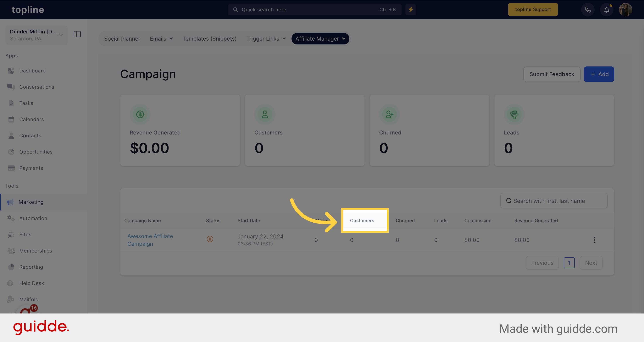Click the Next page button

[591, 263]
